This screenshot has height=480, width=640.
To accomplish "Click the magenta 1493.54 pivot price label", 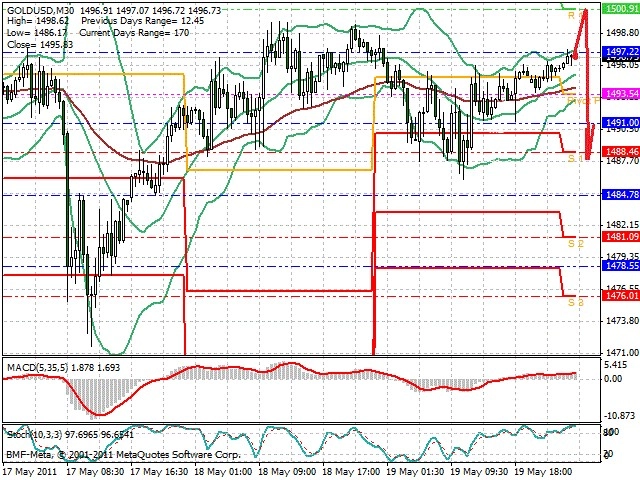I will (x=621, y=94).
